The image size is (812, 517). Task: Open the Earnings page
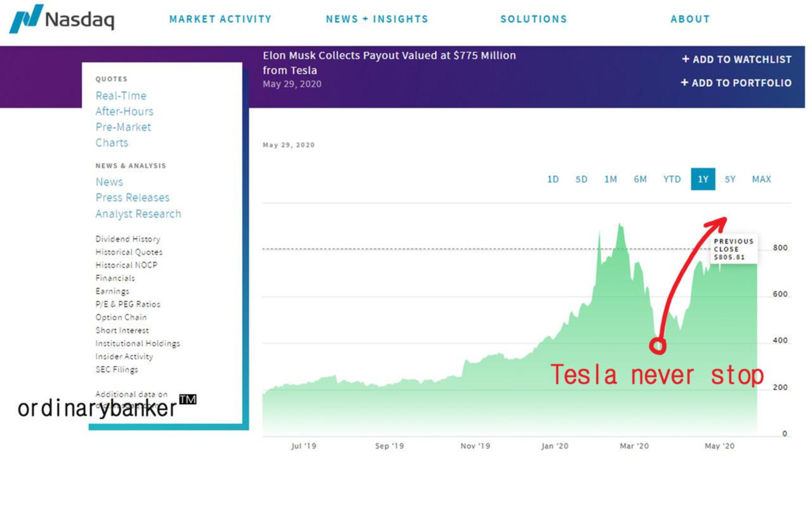coord(112,291)
